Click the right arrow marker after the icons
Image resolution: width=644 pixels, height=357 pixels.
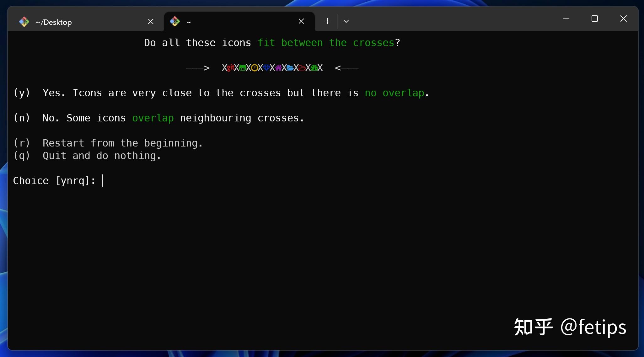[347, 68]
